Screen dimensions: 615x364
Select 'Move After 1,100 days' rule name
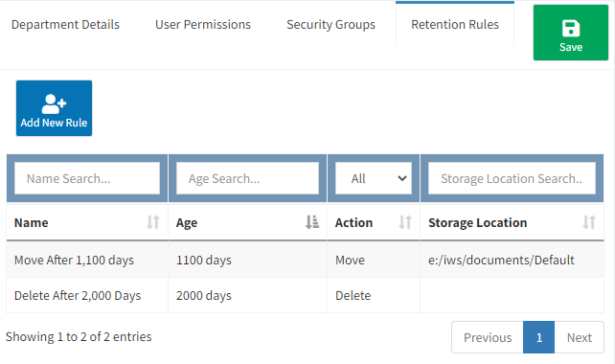click(74, 260)
